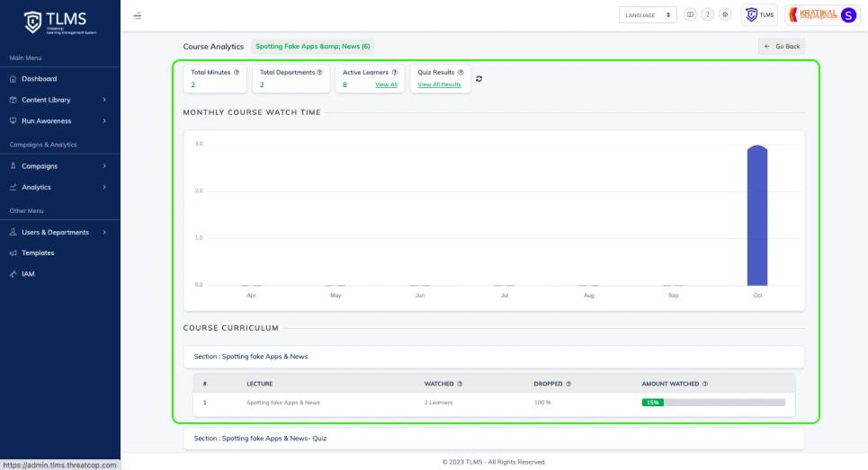Click the 15% amount watched progress bar
Image resolution: width=868 pixels, height=470 pixels.
click(x=712, y=403)
